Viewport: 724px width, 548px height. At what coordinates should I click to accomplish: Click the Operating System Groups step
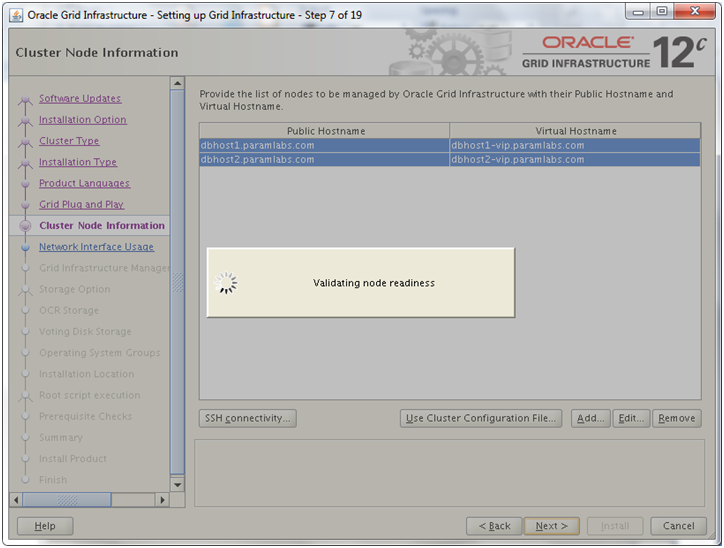[x=99, y=353]
